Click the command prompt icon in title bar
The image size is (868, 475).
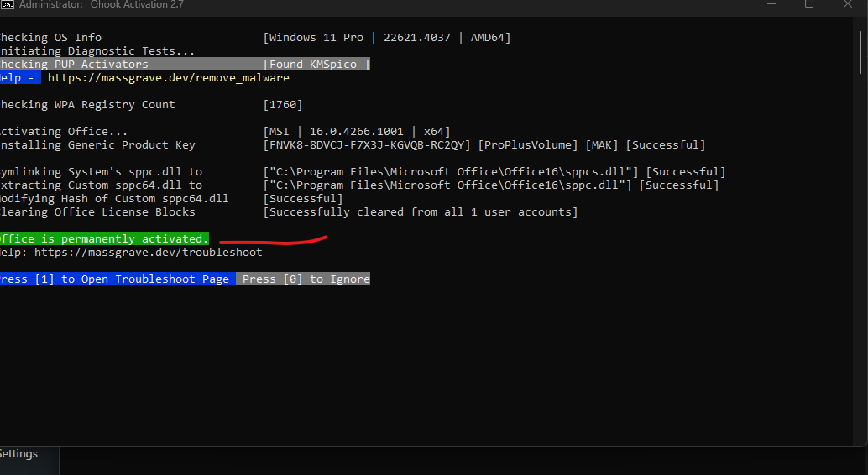pyautogui.click(x=5, y=4)
